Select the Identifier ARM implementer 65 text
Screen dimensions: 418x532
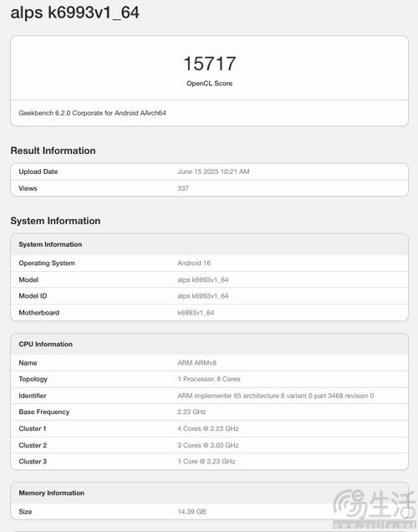(x=276, y=396)
